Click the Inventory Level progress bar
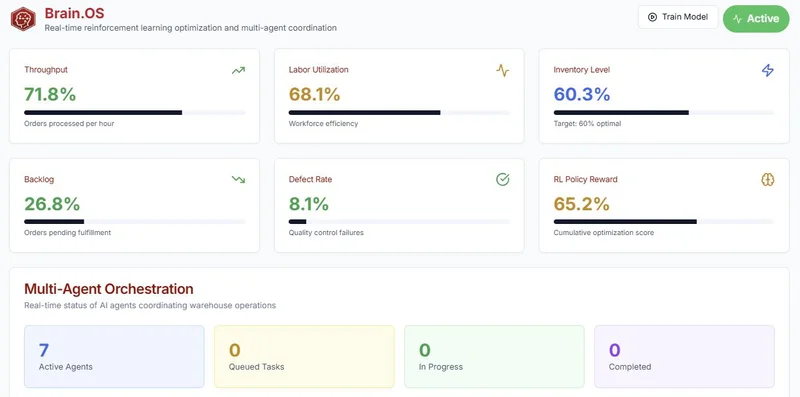This screenshot has height=397, width=800. click(x=664, y=112)
